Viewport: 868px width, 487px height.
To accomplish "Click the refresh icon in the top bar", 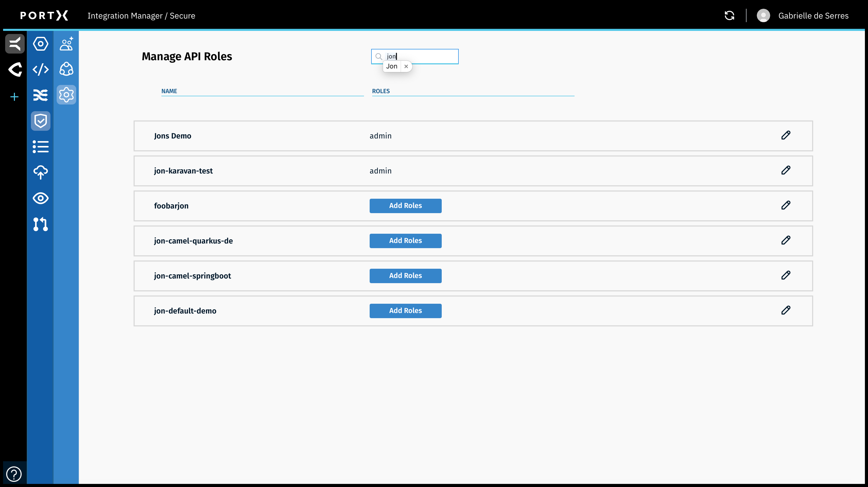I will [x=730, y=15].
